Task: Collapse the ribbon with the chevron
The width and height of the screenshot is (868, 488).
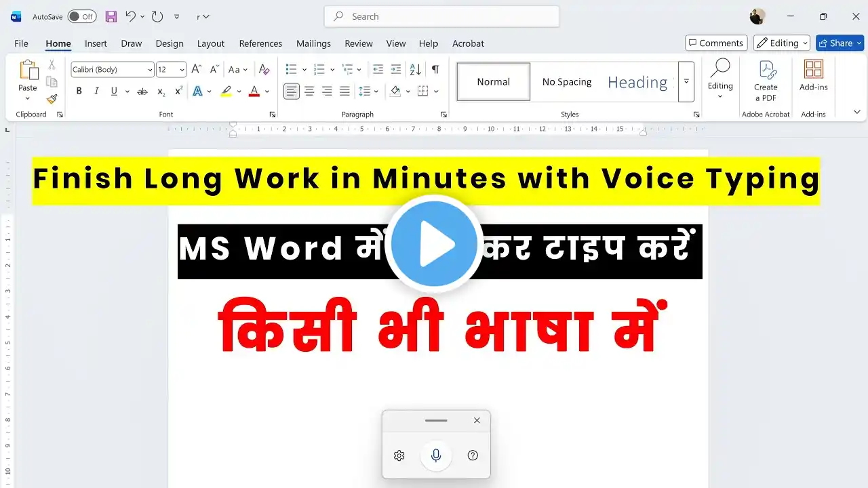Action: [x=856, y=112]
